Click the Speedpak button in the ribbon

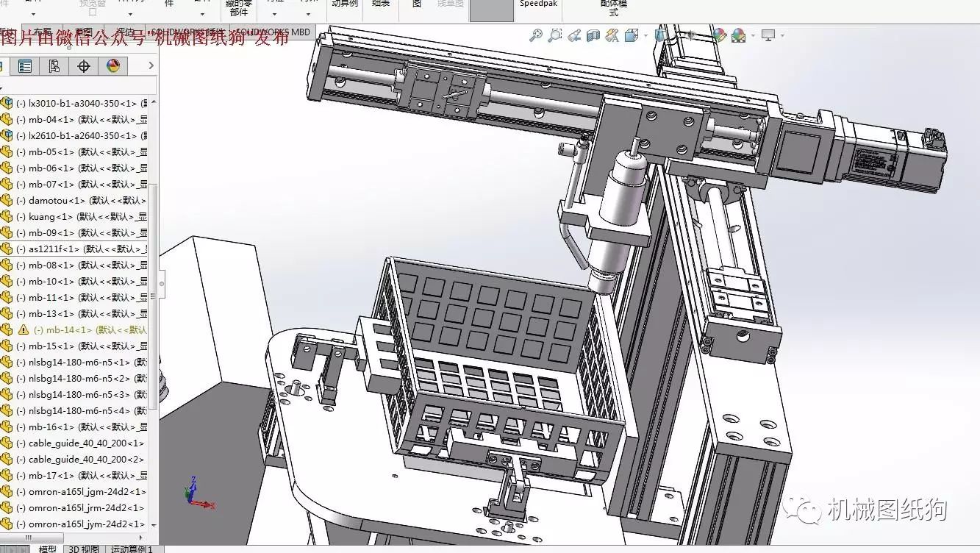point(538,4)
